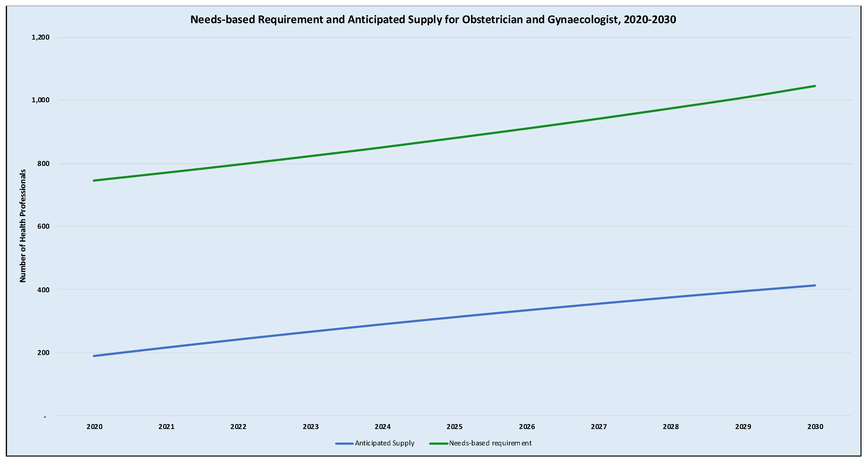The height and width of the screenshot is (464, 868).
Task: Click the green Needs-based legend swatch
Action: click(x=438, y=444)
